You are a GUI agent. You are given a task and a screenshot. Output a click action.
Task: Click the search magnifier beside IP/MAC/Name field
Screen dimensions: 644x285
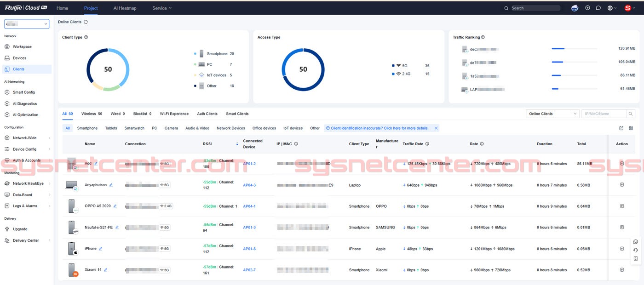pyautogui.click(x=631, y=114)
